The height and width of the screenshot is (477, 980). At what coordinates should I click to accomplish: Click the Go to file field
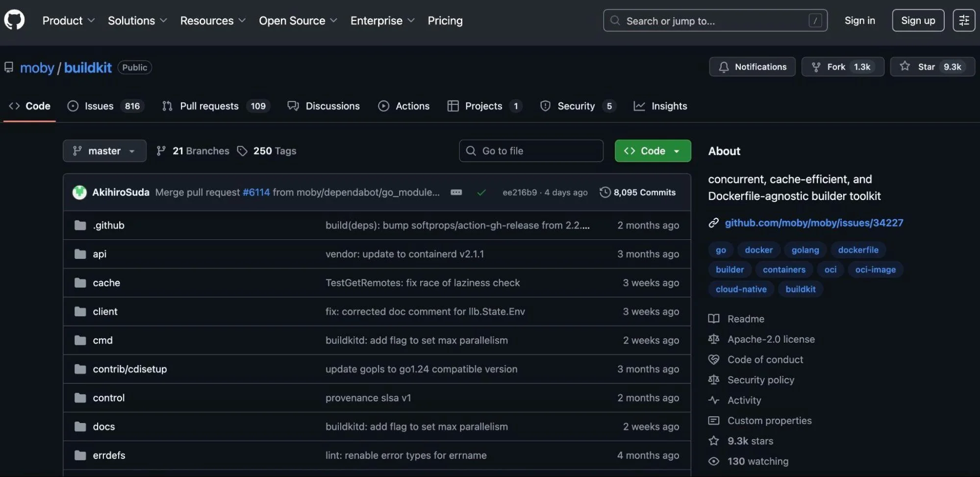click(x=531, y=151)
